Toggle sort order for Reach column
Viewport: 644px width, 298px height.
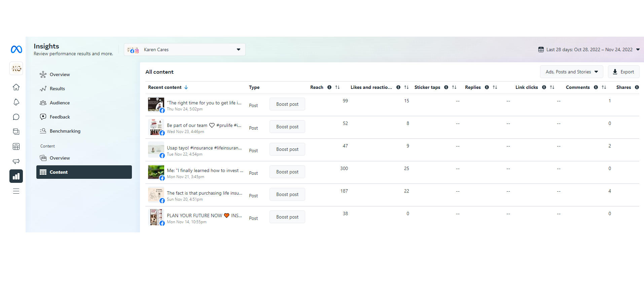(337, 87)
